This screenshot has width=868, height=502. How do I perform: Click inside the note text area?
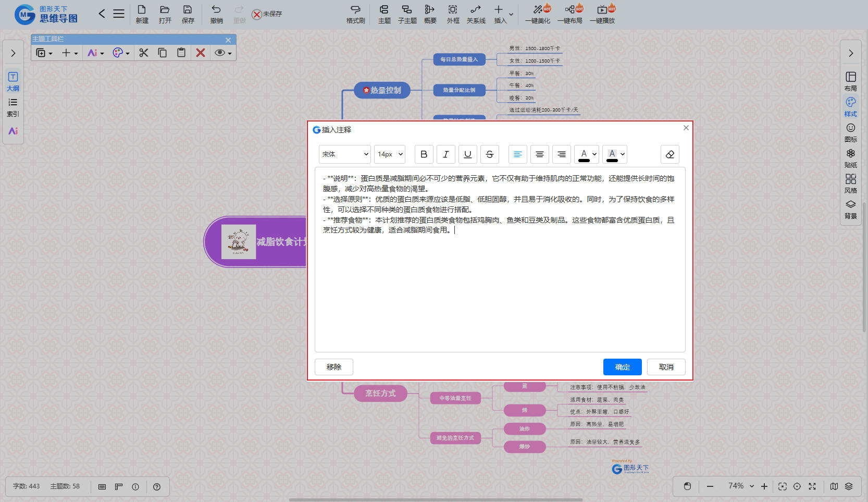click(499, 292)
